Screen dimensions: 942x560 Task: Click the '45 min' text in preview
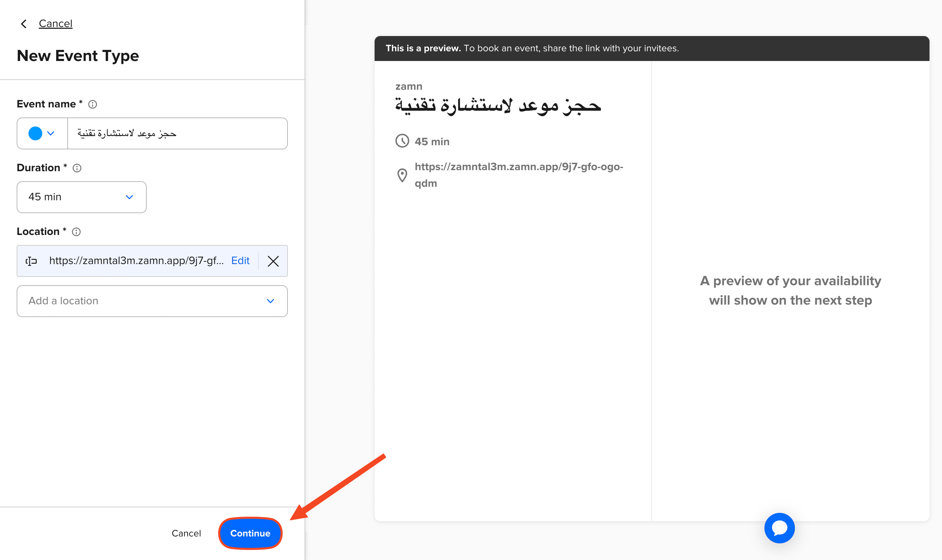click(x=432, y=141)
